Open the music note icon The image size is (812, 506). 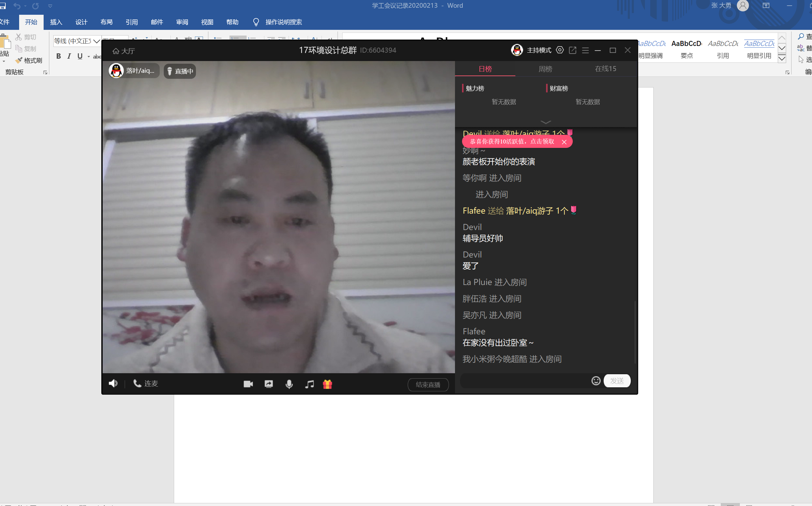(309, 384)
